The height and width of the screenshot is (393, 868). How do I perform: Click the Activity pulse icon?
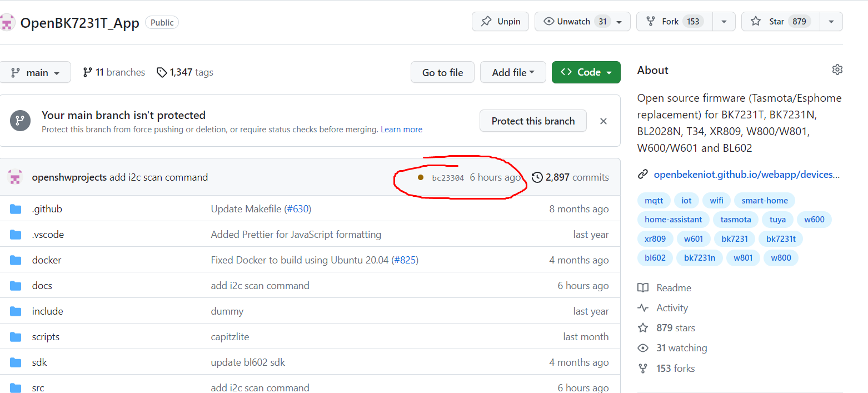point(643,308)
